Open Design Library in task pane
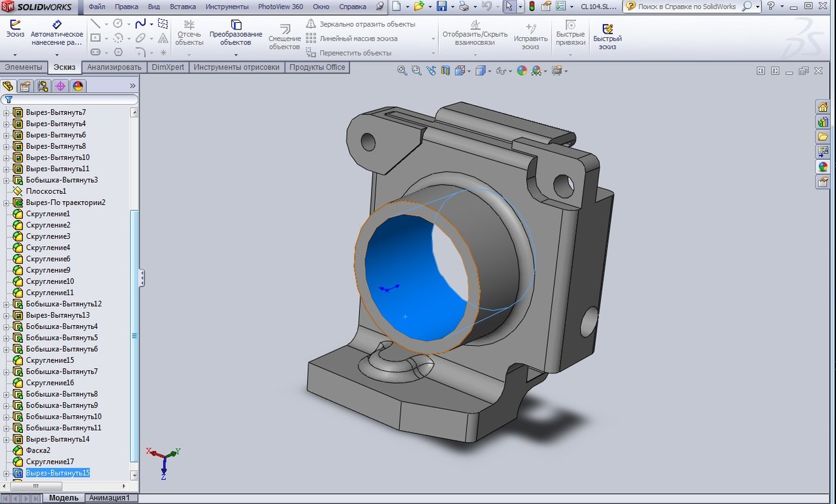The width and height of the screenshot is (836, 504). [823, 122]
